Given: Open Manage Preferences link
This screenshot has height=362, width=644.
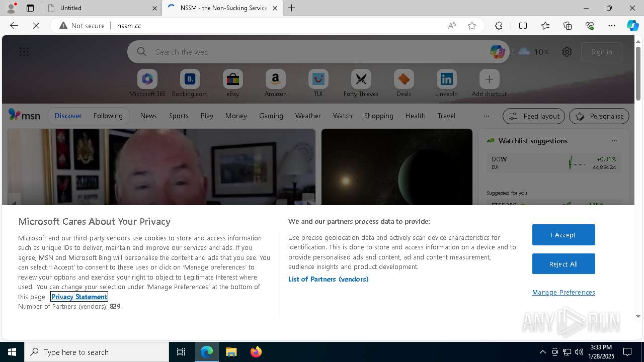Looking at the screenshot, I should click(563, 292).
